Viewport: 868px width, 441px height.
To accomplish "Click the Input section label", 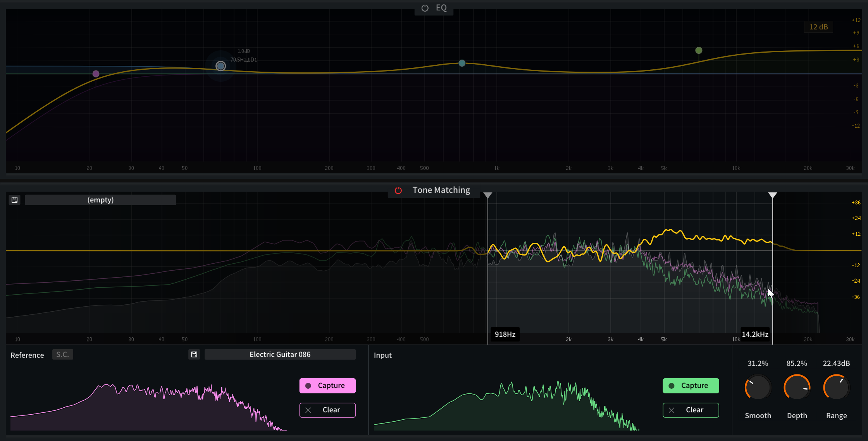I will 382,355.
